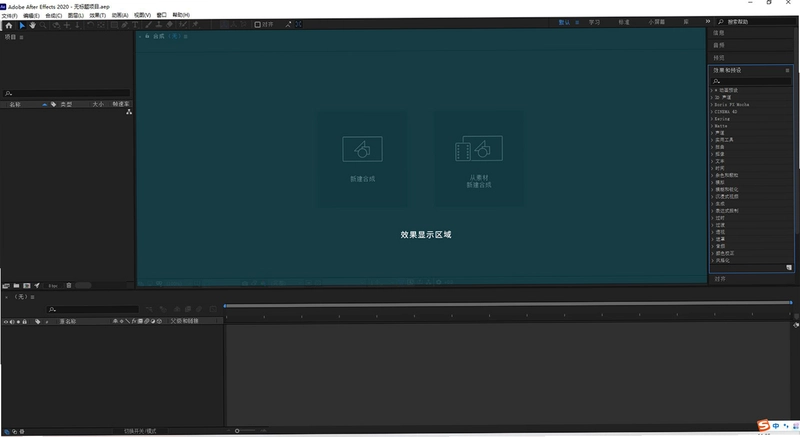
Task: Select the Brush tool
Action: click(148, 24)
